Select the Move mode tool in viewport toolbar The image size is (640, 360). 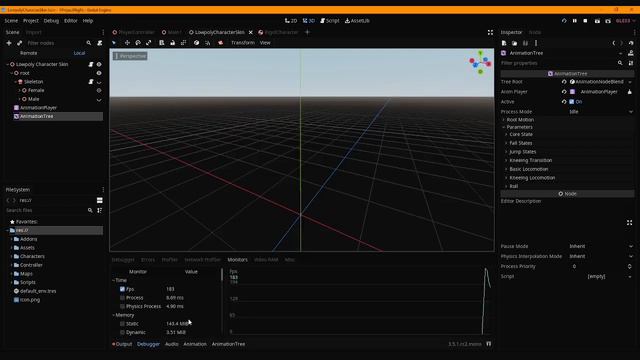(127, 42)
